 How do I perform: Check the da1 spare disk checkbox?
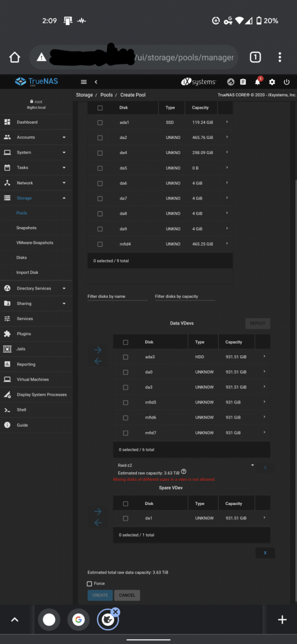(x=125, y=518)
